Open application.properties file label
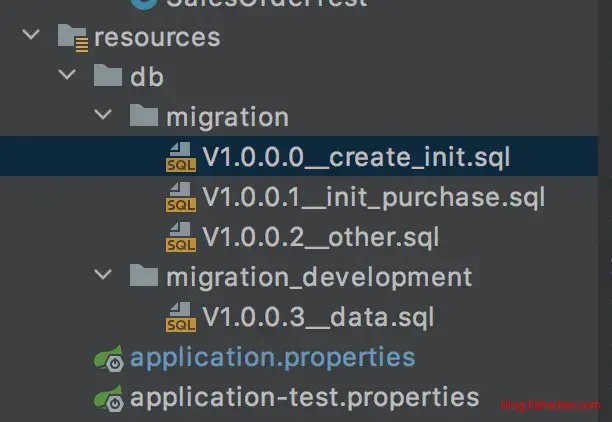Viewport: 612px width, 422px height. (272, 357)
